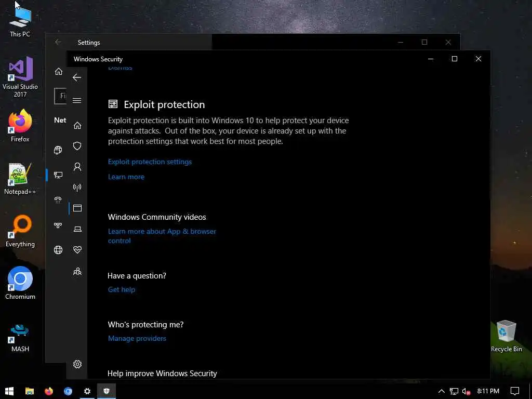Click Learn more under Exploit protection
Image resolution: width=532 pixels, height=399 pixels.
click(x=126, y=177)
